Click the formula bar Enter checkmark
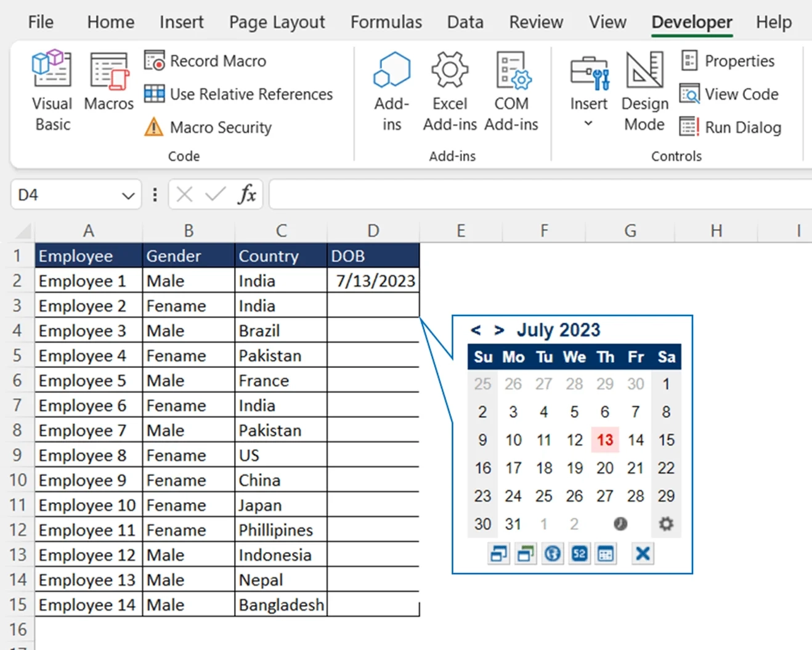The height and width of the screenshot is (650, 812). click(215, 195)
